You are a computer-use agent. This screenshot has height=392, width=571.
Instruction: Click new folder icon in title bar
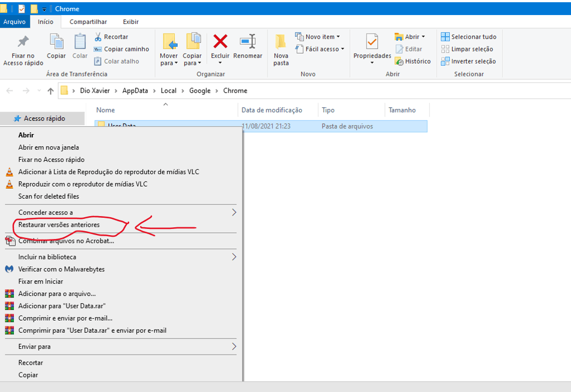pos(34,9)
